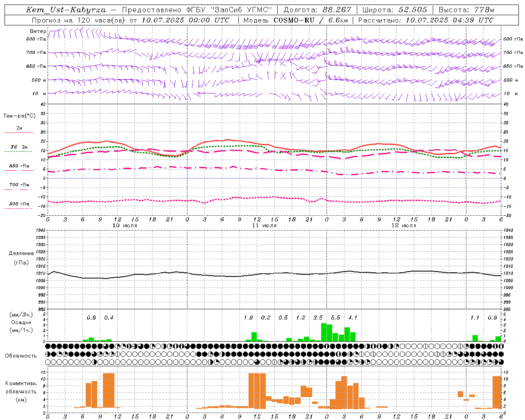Screen dimensions: 525x420
Task: Click the Высота: 778м elevation text
Action: coord(466,10)
